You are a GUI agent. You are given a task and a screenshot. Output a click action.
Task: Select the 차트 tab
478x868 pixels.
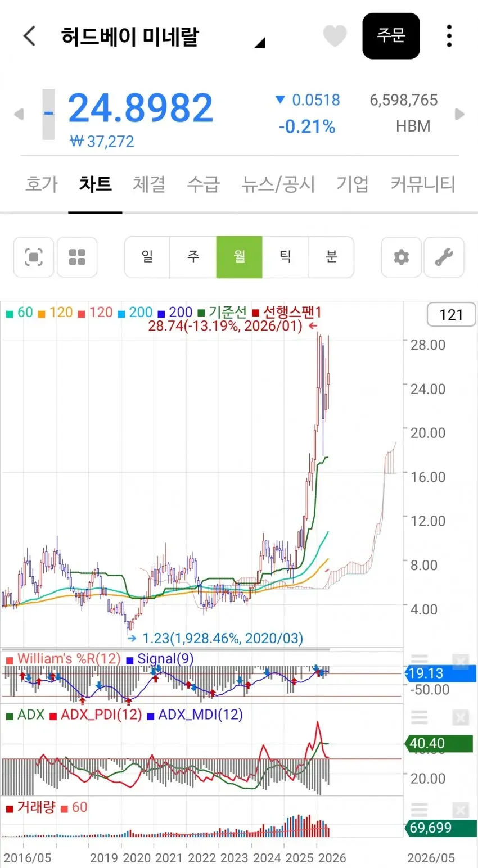tap(95, 184)
